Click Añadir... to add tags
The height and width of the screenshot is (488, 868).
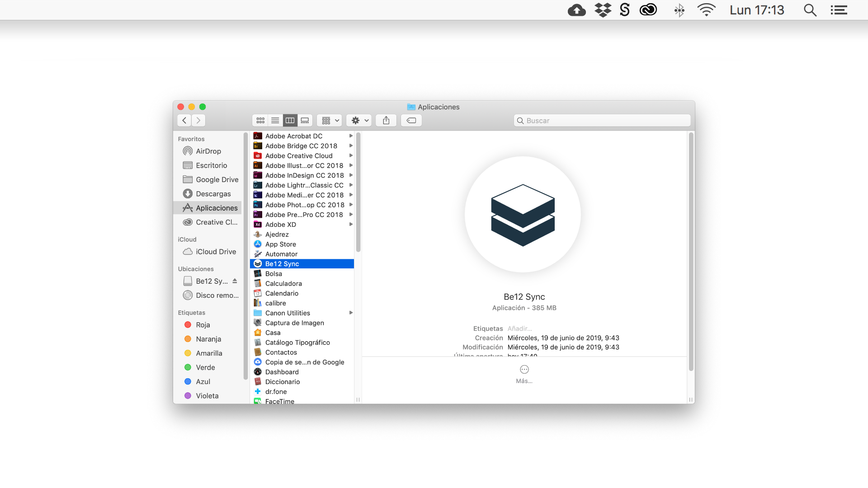(519, 328)
